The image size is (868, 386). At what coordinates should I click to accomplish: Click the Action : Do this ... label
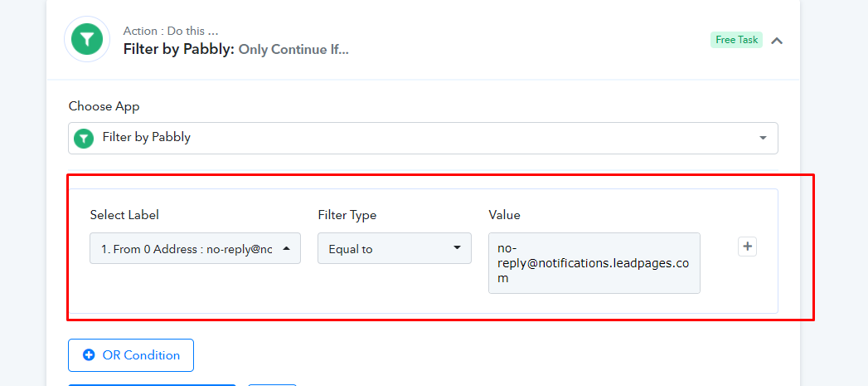coord(171,31)
